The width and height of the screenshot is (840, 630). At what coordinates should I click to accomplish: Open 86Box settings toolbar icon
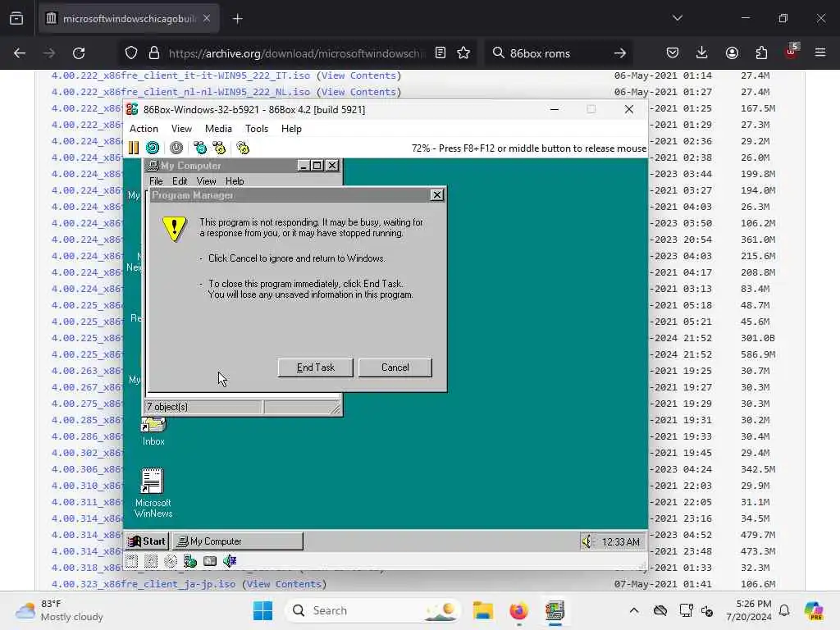click(243, 148)
